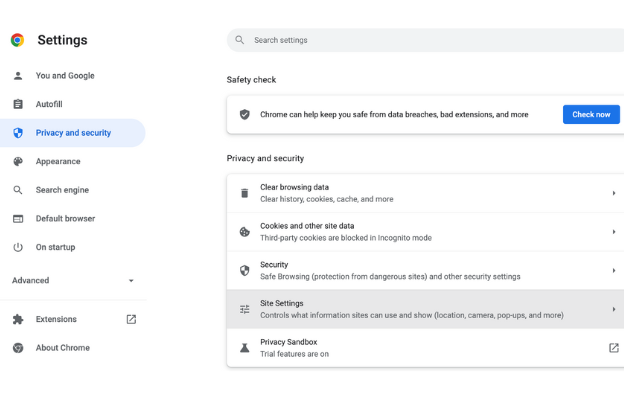Focus the Search settings input field
Image resolution: width=624 pixels, height=400 pixels.
425,40
